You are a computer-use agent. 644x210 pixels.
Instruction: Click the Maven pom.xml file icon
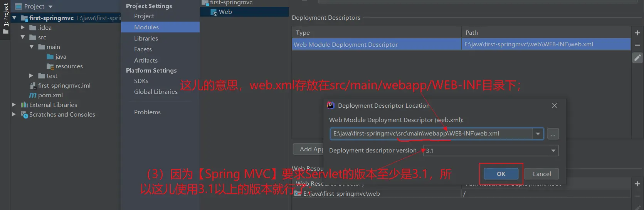[x=33, y=95]
